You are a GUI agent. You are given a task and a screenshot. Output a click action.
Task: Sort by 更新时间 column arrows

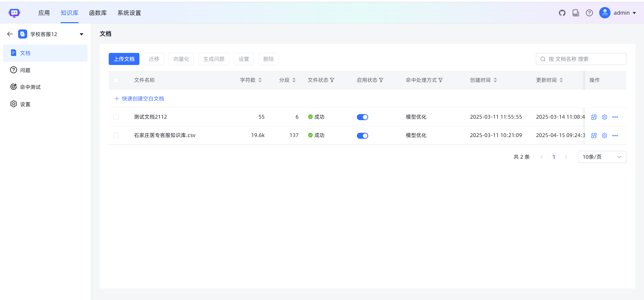561,80
